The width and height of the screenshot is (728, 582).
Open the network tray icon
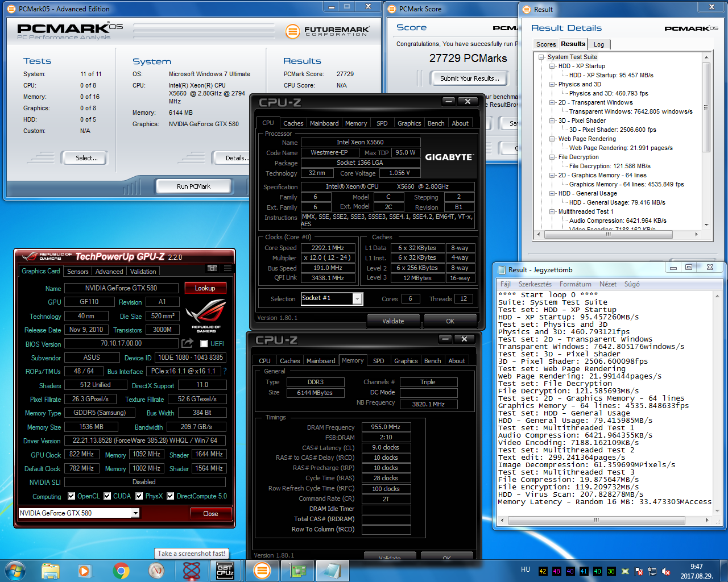[652, 571]
